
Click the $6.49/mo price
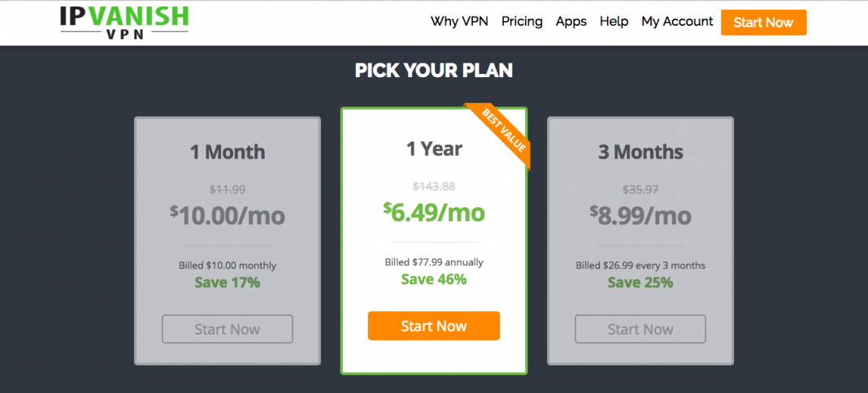(434, 212)
